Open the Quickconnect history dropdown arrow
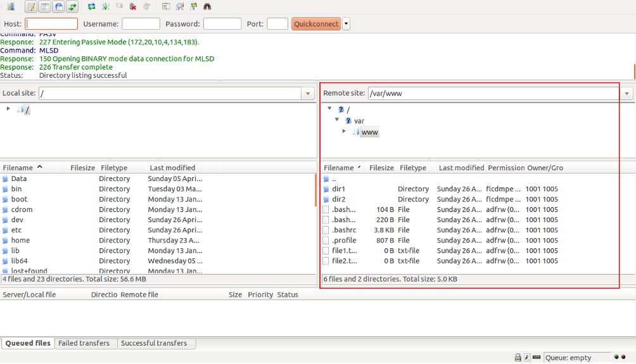This screenshot has width=636, height=364. (346, 24)
